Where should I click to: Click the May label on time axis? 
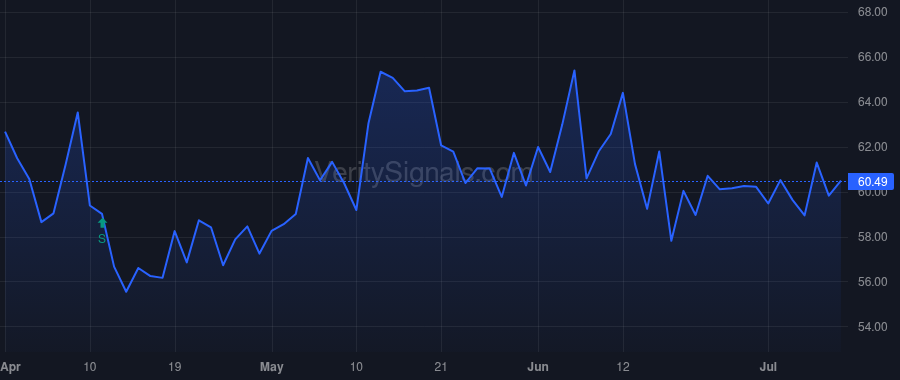tap(272, 367)
